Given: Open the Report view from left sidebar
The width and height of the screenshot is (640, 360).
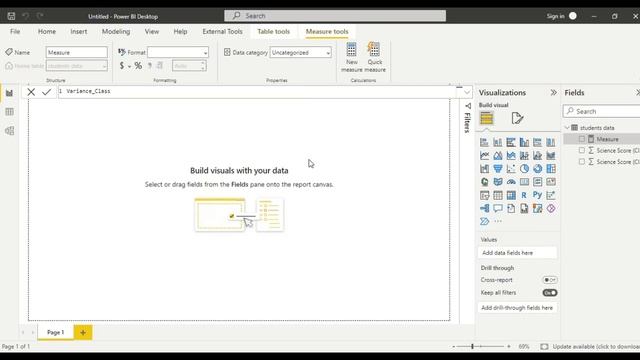Looking at the screenshot, I should (9, 93).
